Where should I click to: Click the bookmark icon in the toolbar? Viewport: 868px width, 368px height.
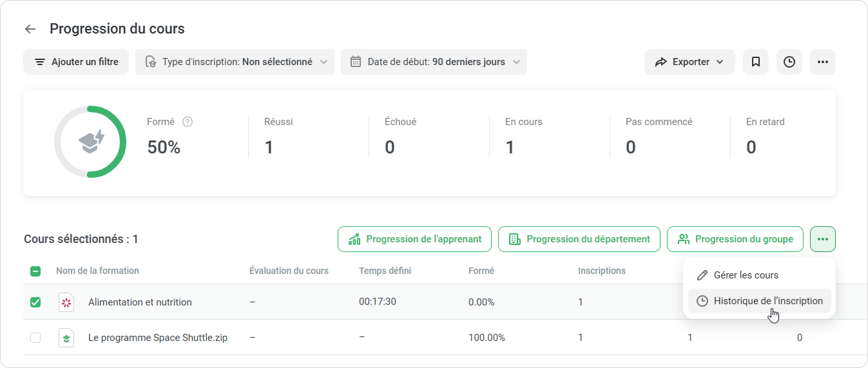point(756,62)
